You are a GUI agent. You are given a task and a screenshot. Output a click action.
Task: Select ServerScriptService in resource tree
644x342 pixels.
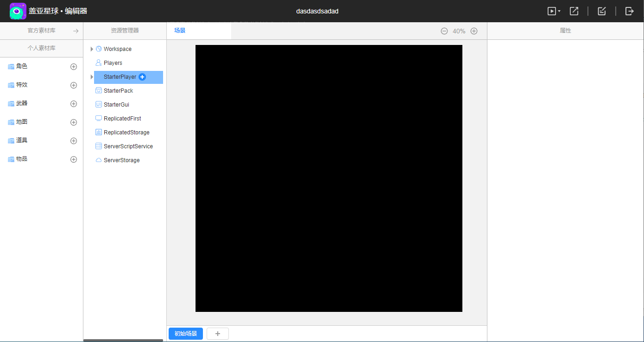pyautogui.click(x=128, y=146)
